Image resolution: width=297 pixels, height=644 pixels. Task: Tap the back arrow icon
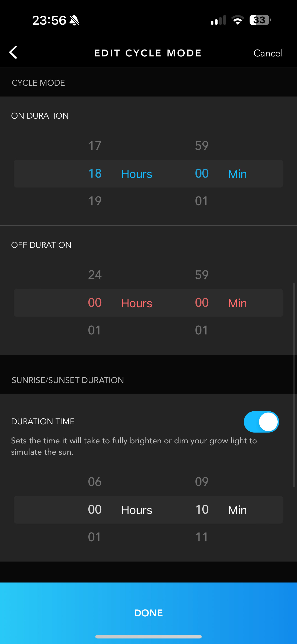13,53
